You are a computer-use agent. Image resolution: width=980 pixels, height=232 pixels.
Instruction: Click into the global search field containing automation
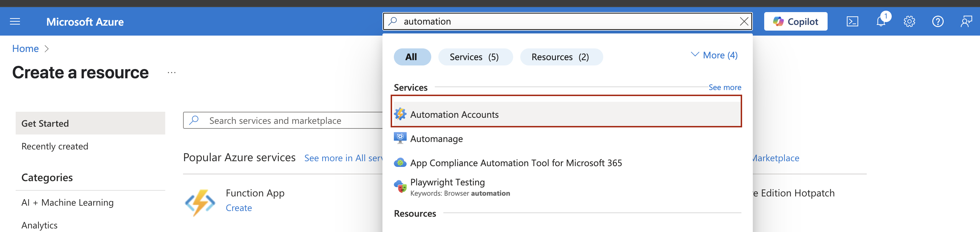(567, 21)
